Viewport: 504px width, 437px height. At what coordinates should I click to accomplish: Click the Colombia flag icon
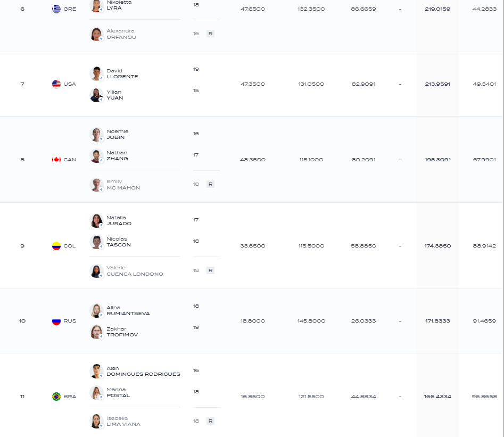(56, 246)
